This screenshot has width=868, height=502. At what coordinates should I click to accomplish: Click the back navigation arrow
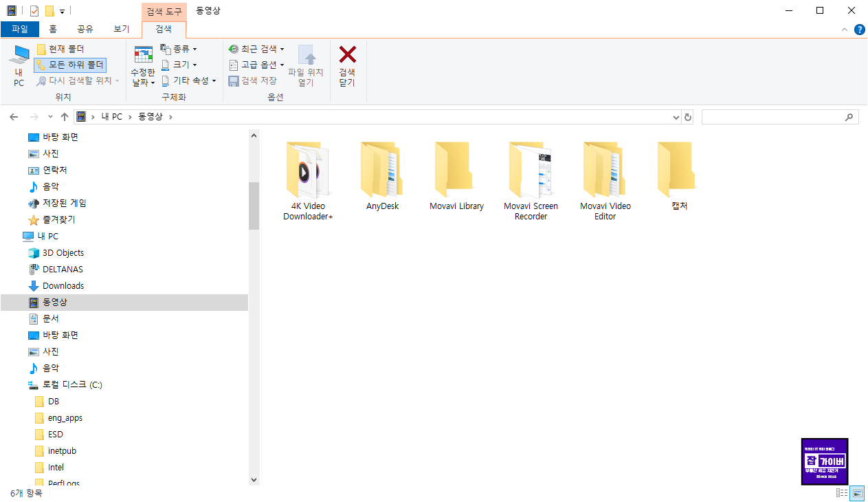click(x=14, y=117)
